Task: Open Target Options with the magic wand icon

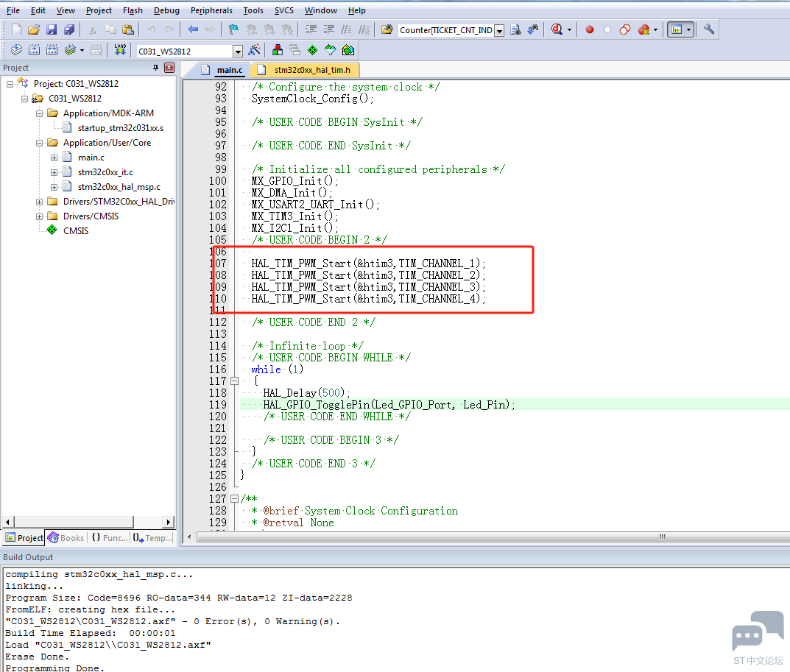Action: pos(255,50)
